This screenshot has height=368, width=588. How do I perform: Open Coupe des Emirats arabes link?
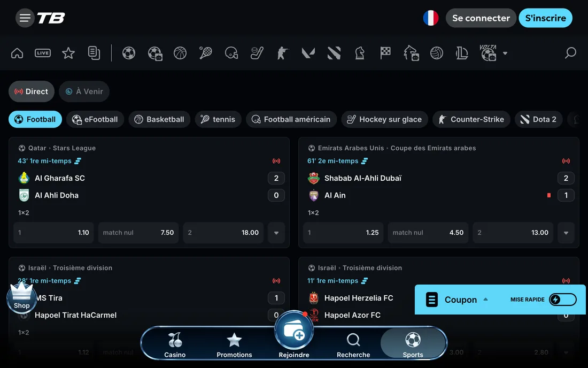(433, 148)
